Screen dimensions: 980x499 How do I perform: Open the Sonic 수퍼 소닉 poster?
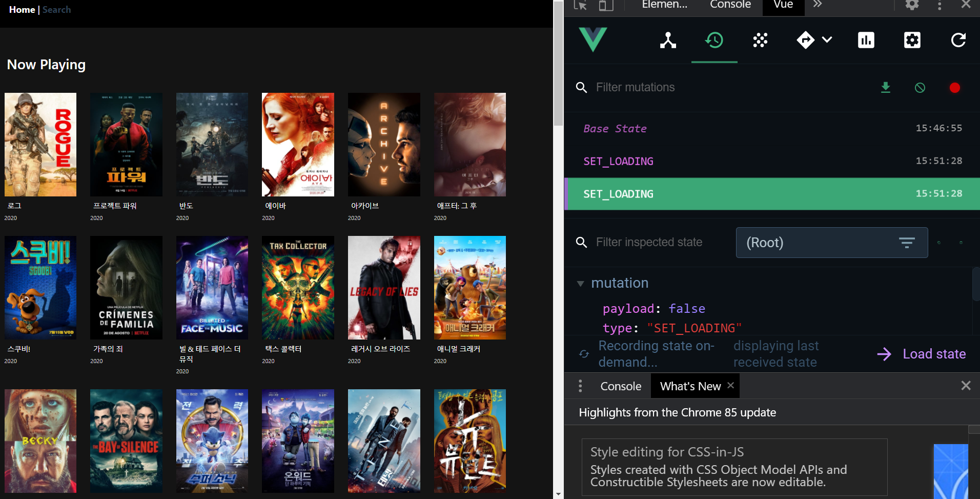tap(212, 441)
